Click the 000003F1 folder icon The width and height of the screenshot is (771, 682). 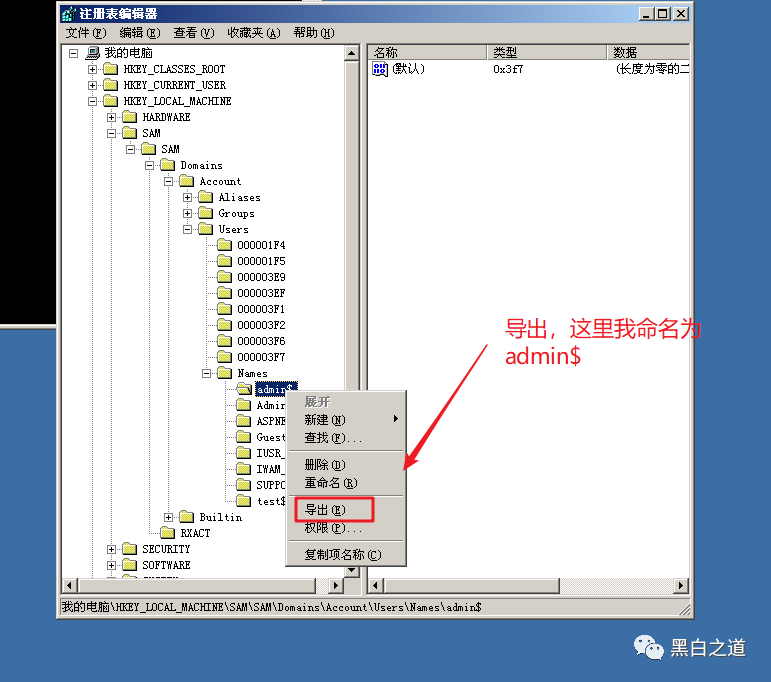[225, 309]
